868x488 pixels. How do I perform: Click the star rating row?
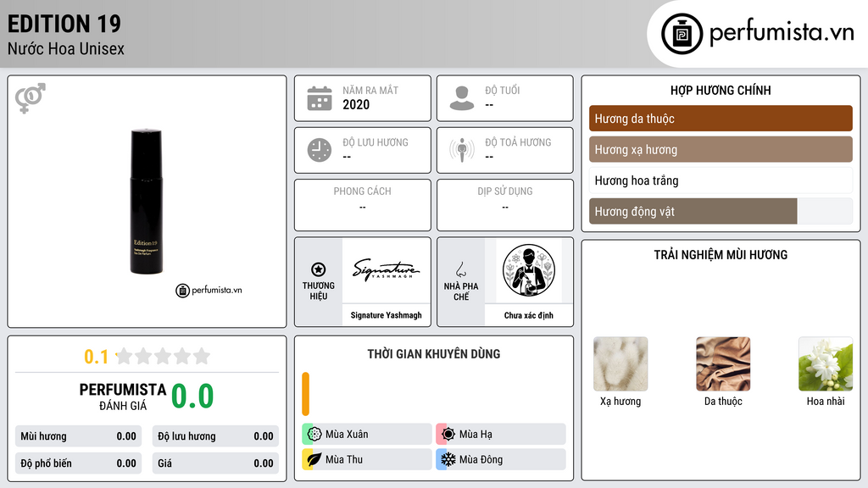point(164,357)
